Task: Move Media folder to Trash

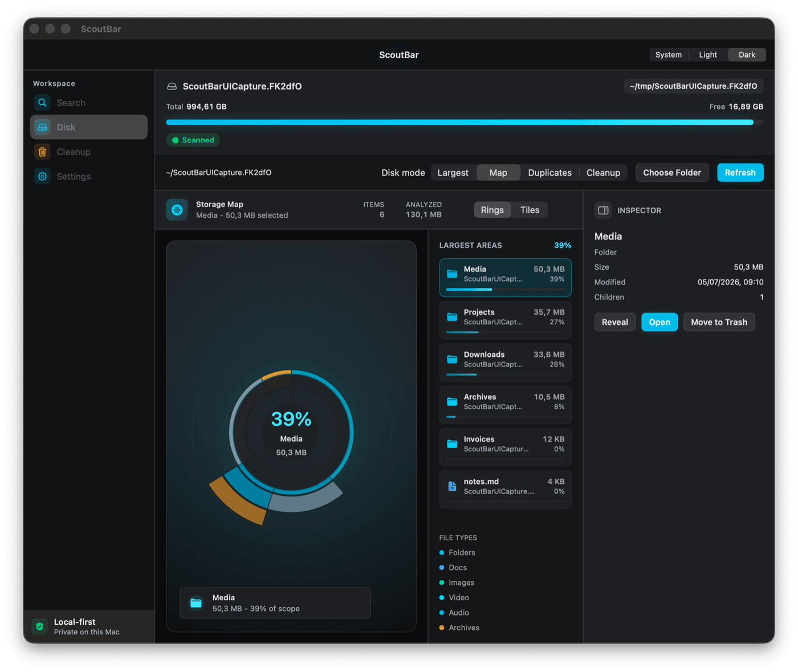Action: click(x=719, y=322)
